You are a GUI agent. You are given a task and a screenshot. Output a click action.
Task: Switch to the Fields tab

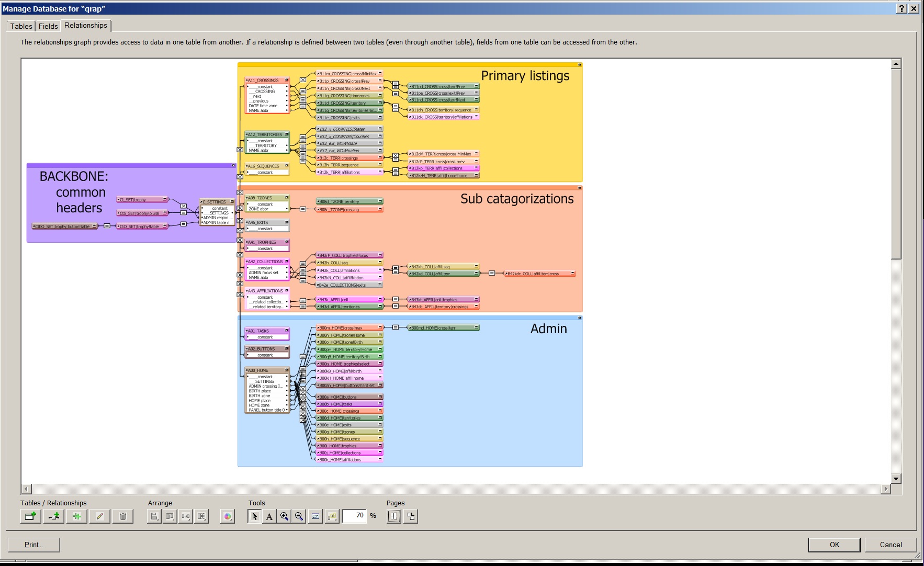point(48,26)
